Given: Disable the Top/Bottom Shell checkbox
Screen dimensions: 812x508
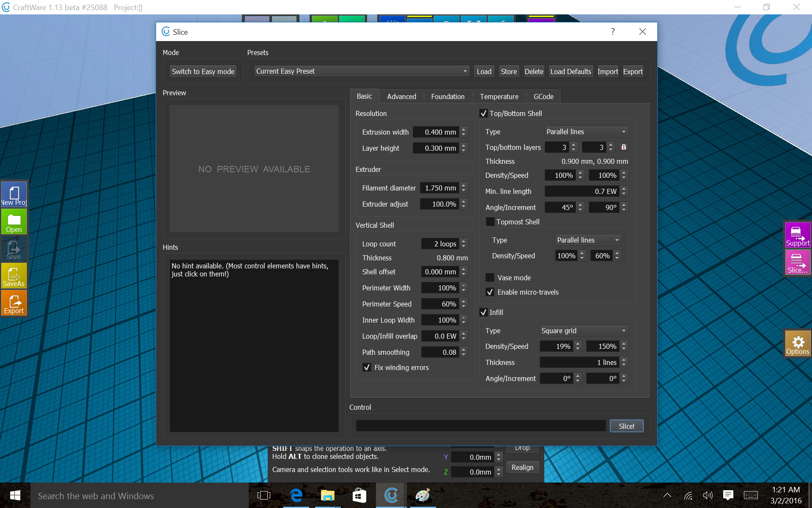Looking at the screenshot, I should click(483, 113).
